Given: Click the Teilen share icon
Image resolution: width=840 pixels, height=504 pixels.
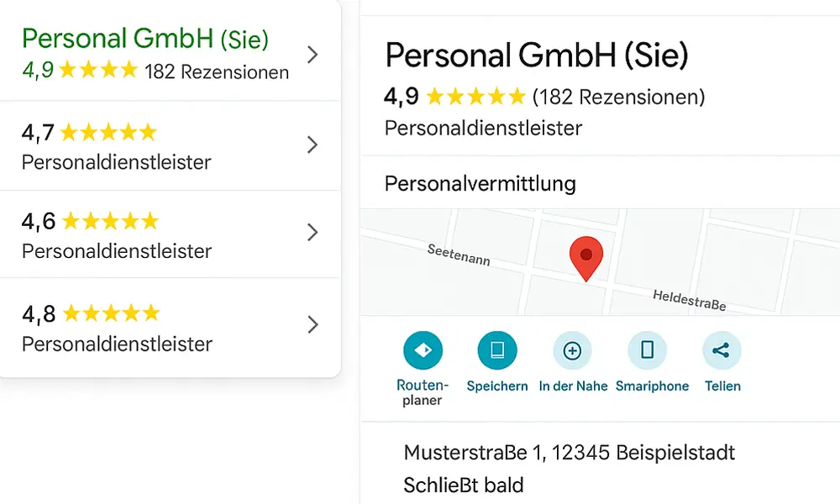Looking at the screenshot, I should coord(722,351).
